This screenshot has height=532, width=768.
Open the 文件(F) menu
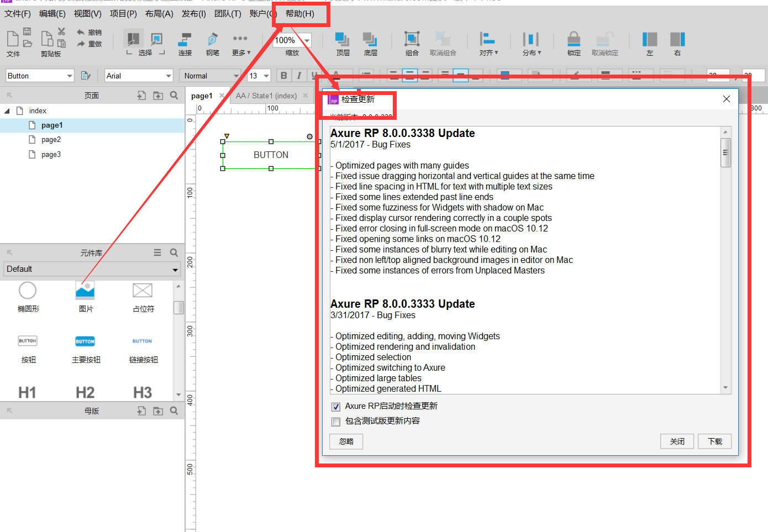pyautogui.click(x=18, y=13)
